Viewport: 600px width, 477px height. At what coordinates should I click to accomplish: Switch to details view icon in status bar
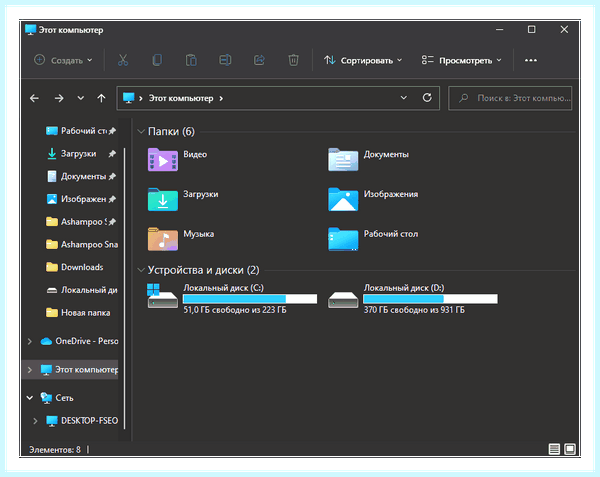point(554,449)
